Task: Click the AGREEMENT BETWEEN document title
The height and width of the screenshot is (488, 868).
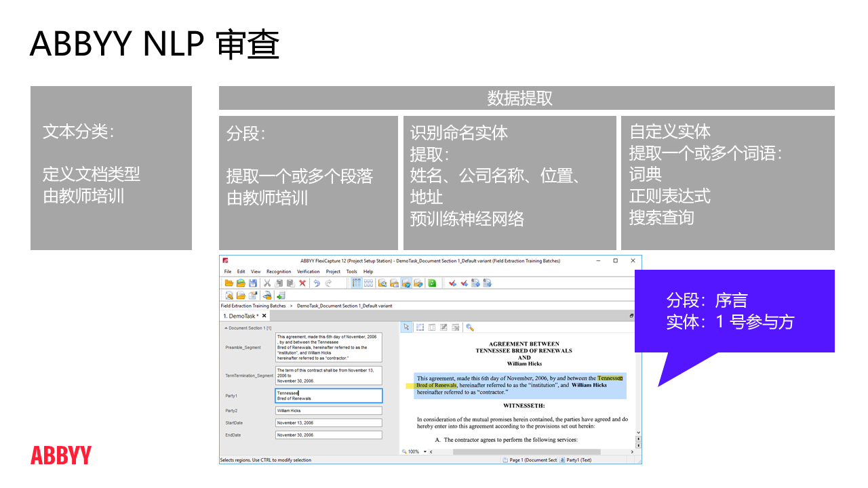Action: [x=524, y=344]
